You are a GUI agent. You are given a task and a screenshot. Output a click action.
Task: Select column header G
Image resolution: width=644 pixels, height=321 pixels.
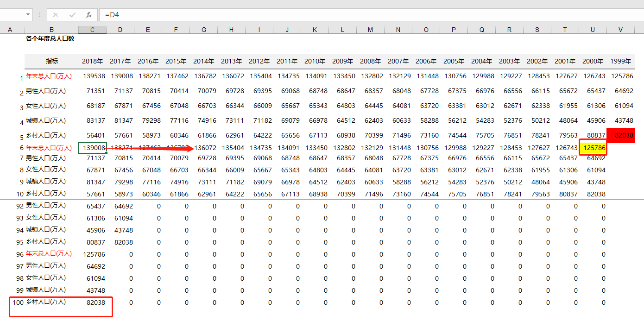coord(204,30)
